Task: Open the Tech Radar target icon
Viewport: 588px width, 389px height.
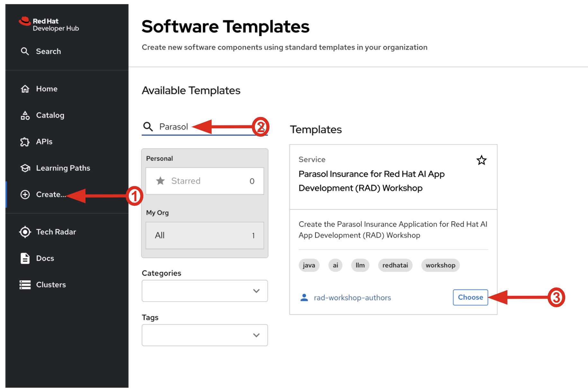Action: (x=25, y=232)
